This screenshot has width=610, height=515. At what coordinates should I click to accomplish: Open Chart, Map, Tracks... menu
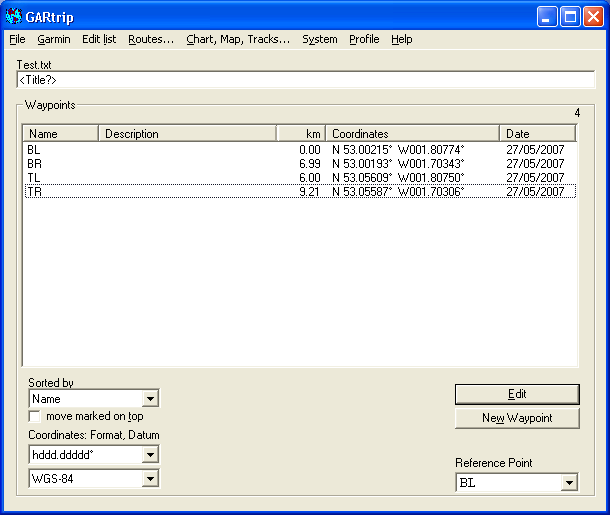pyautogui.click(x=238, y=39)
